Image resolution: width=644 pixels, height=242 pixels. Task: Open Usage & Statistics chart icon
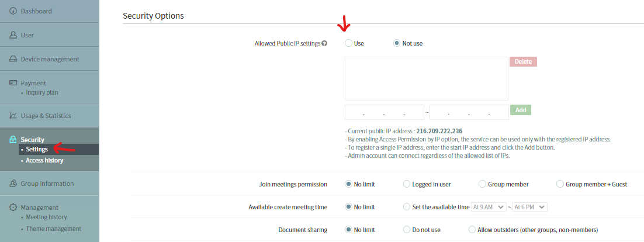tap(13, 116)
